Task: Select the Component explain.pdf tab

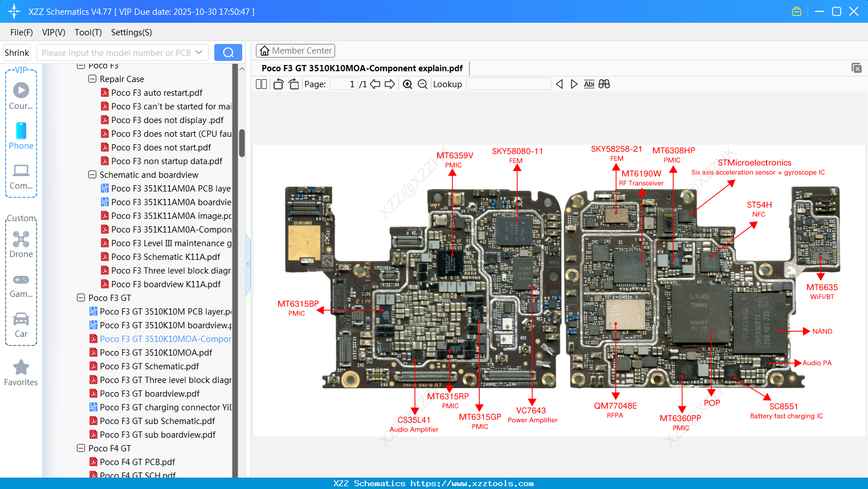Action: tap(363, 68)
